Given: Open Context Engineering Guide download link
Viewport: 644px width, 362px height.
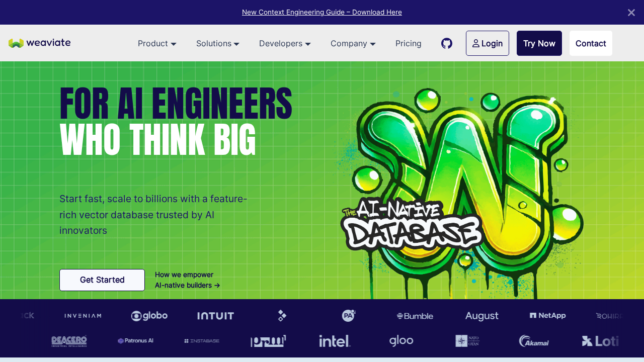Looking at the screenshot, I should [x=322, y=12].
